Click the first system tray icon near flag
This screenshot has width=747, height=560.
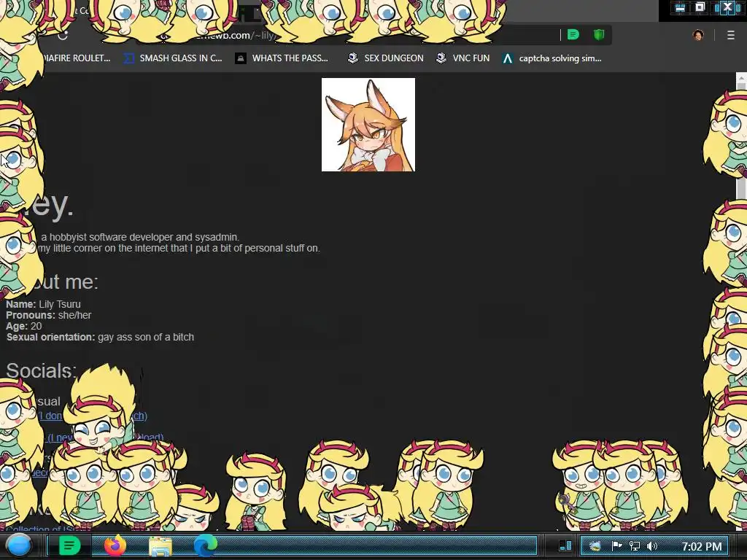595,546
